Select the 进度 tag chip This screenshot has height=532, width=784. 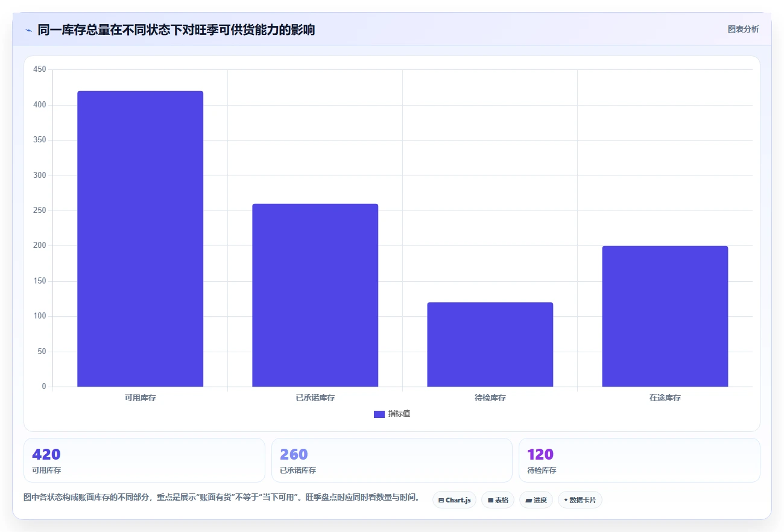click(536, 500)
